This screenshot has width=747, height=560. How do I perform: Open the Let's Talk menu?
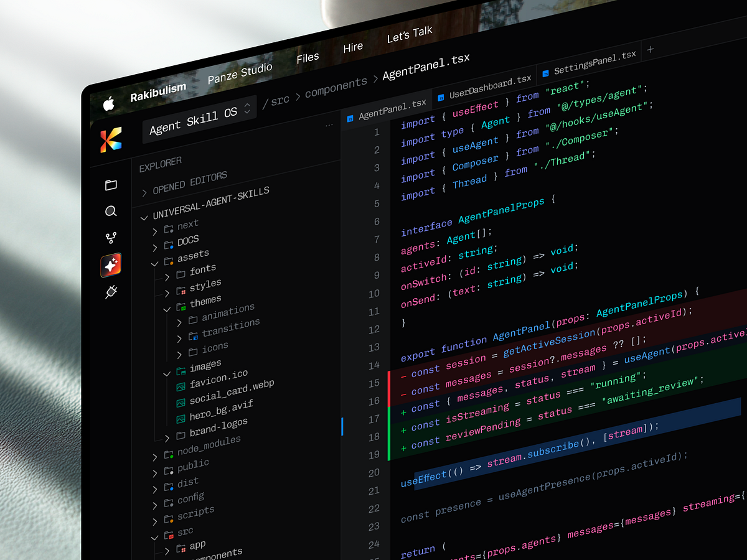tap(410, 35)
